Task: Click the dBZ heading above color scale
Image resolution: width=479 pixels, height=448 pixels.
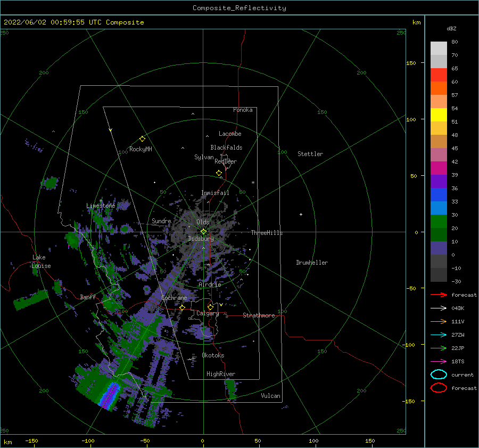Action: pos(451,28)
